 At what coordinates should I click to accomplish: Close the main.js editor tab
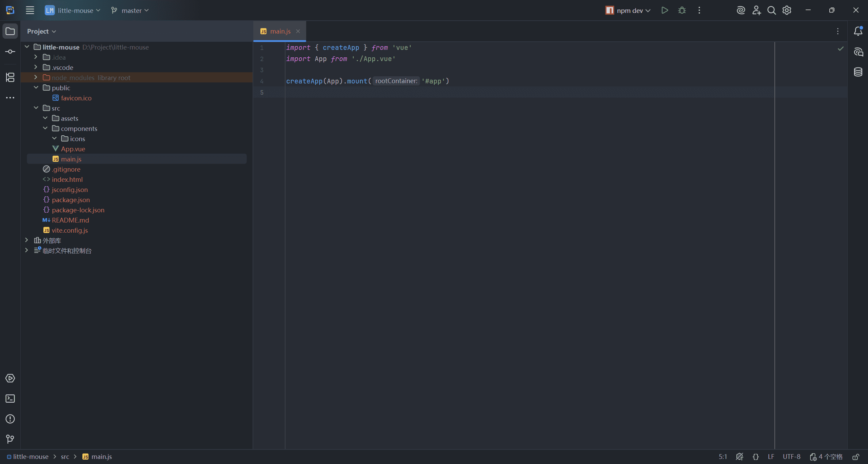[x=298, y=31]
